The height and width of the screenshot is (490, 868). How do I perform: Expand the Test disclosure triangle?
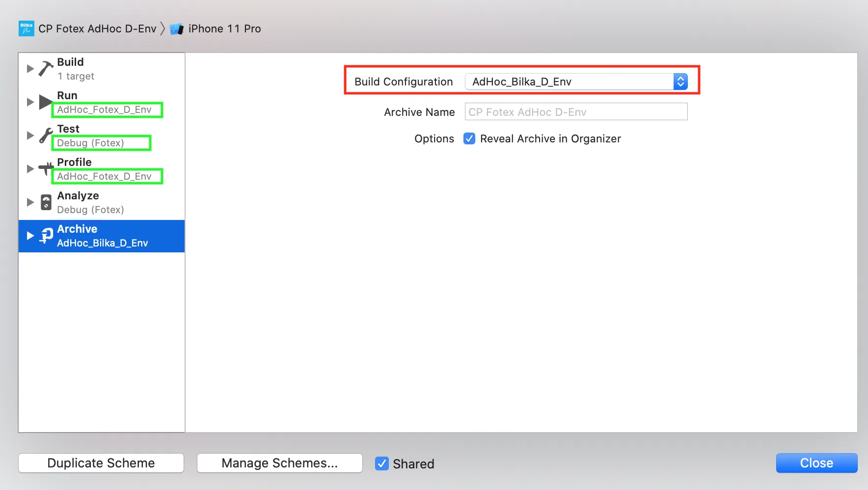(x=30, y=135)
